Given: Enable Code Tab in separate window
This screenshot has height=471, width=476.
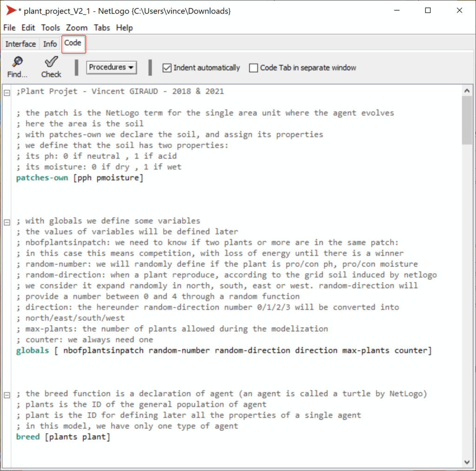Looking at the screenshot, I should click(x=253, y=68).
